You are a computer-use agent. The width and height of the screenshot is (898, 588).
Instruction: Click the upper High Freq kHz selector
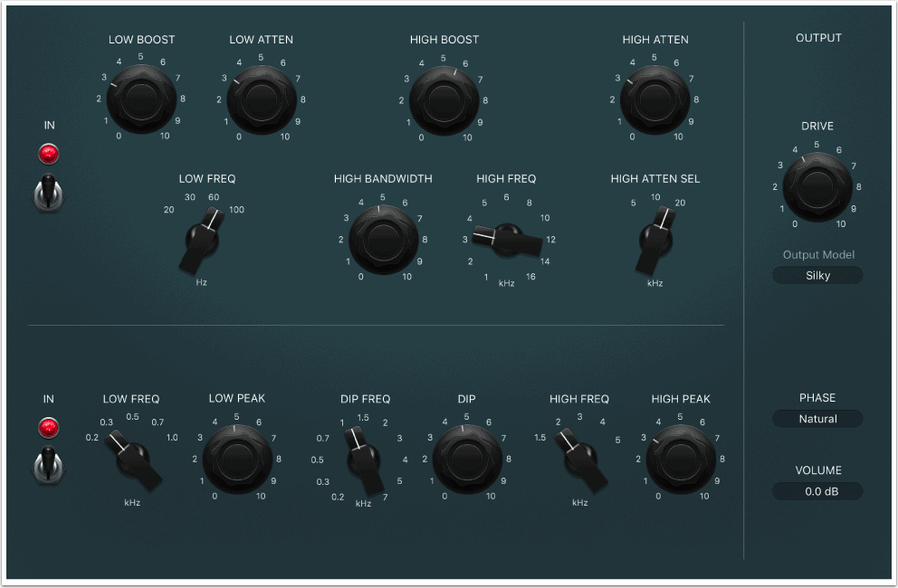click(505, 237)
